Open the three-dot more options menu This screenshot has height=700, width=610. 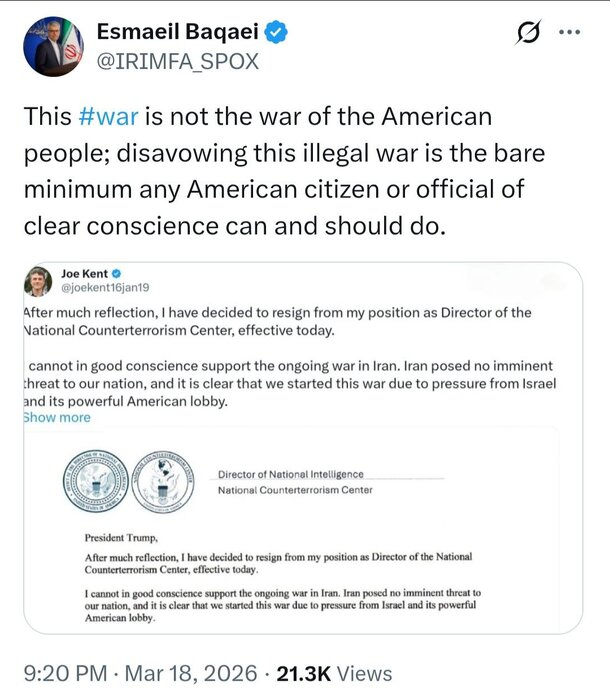click(569, 33)
